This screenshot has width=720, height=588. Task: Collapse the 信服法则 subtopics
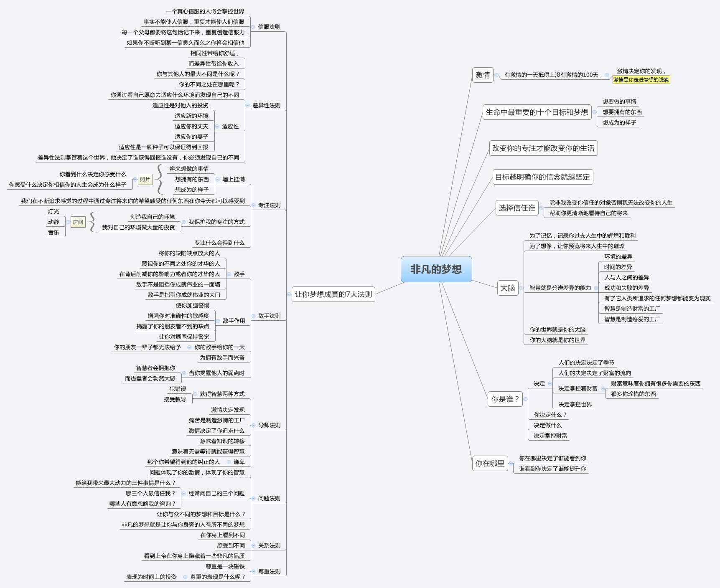(x=253, y=27)
